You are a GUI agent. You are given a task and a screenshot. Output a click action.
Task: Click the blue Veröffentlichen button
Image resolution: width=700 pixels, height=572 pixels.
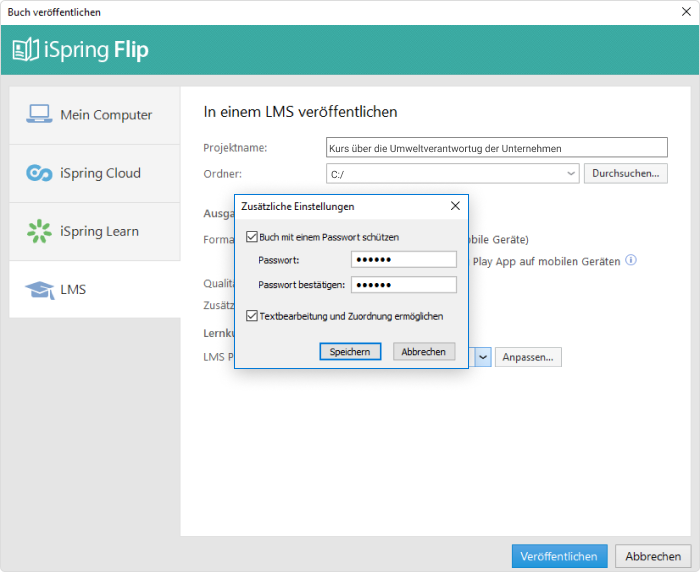(x=559, y=556)
